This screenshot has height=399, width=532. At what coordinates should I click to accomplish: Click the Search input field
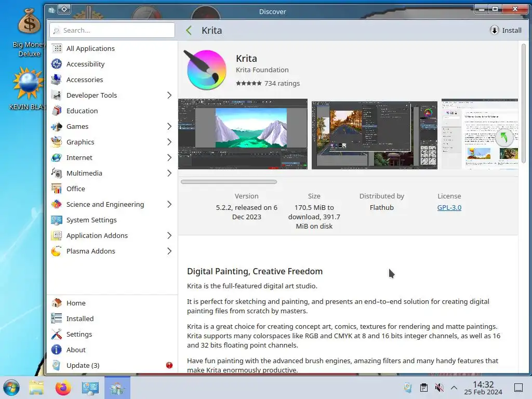112,30
